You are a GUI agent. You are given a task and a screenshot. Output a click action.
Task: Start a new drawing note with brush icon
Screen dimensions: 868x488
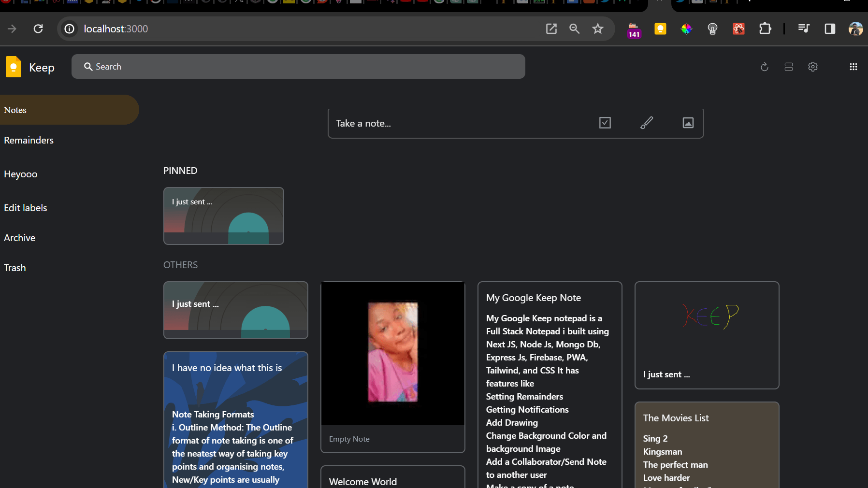click(647, 123)
